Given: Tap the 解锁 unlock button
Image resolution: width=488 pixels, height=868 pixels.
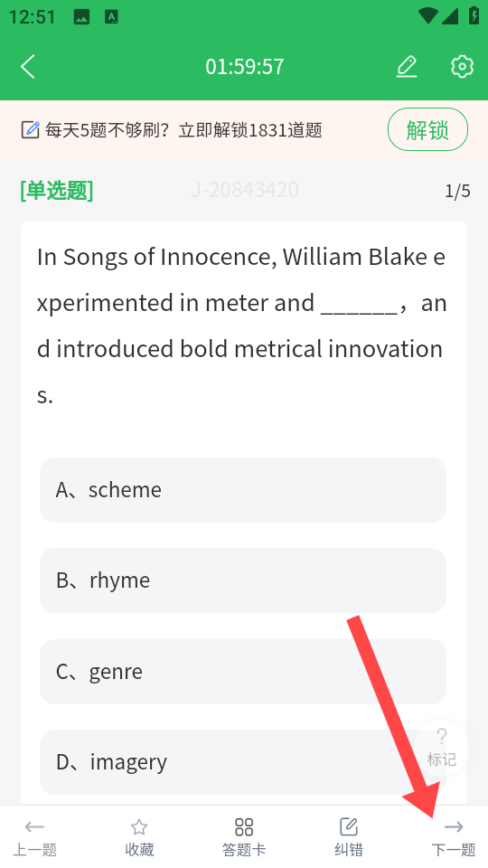Looking at the screenshot, I should pos(427,129).
